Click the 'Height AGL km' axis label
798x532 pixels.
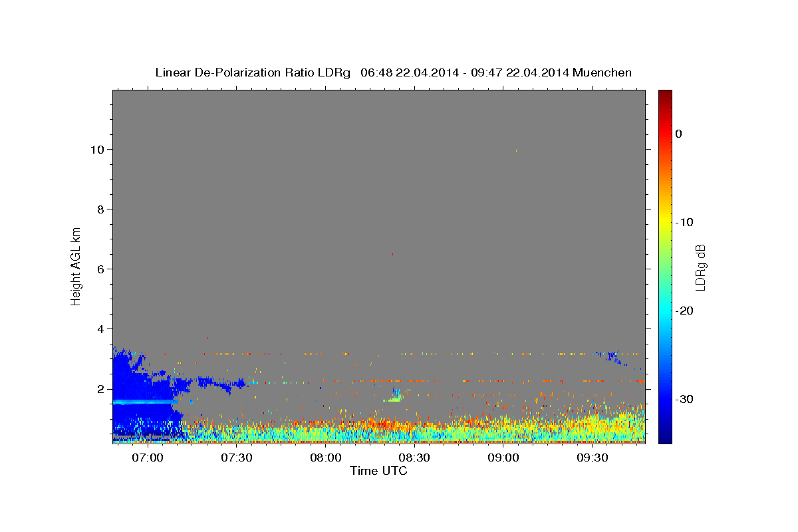tap(76, 265)
